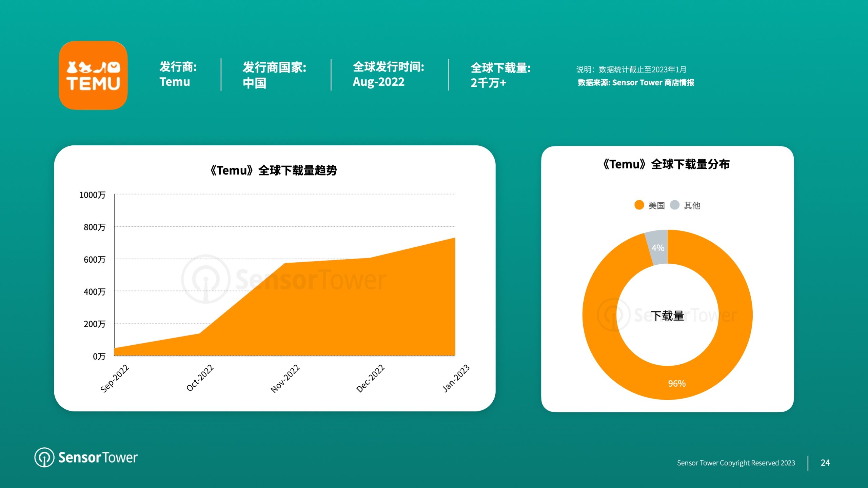Select the 其他 legend label
Image resolution: width=868 pixels, height=488 pixels.
[692, 205]
